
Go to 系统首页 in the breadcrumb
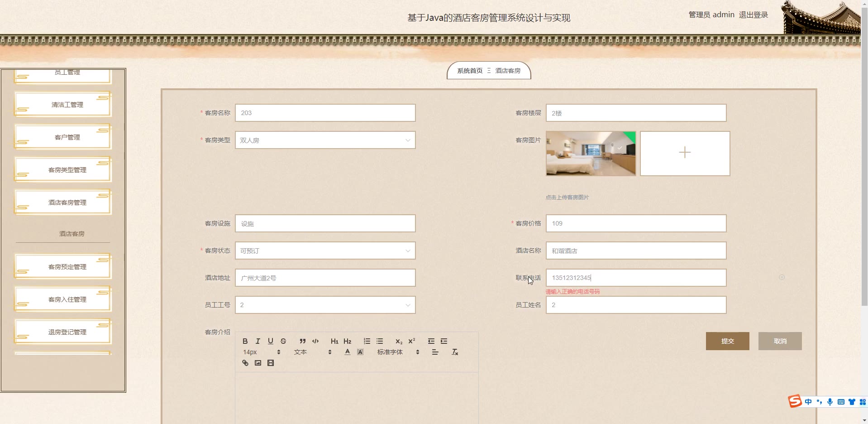(470, 71)
